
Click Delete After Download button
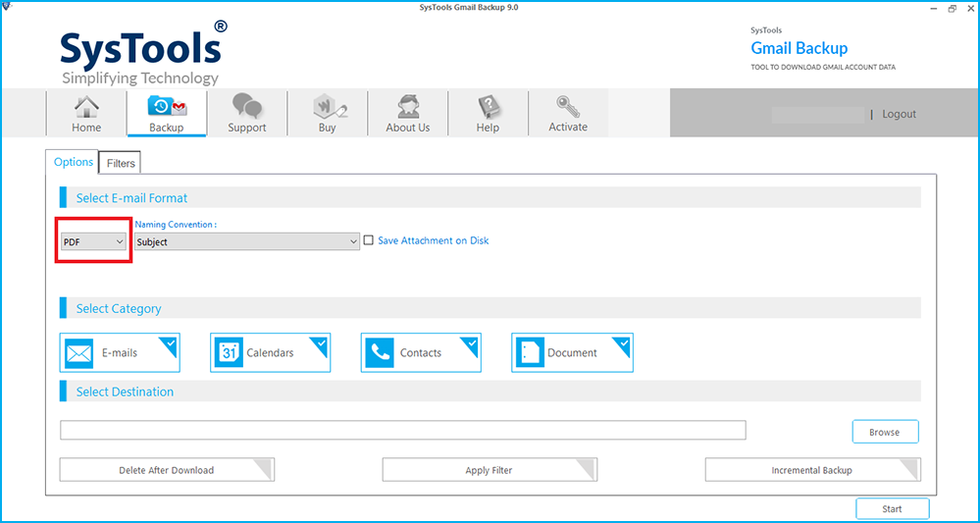tap(167, 470)
